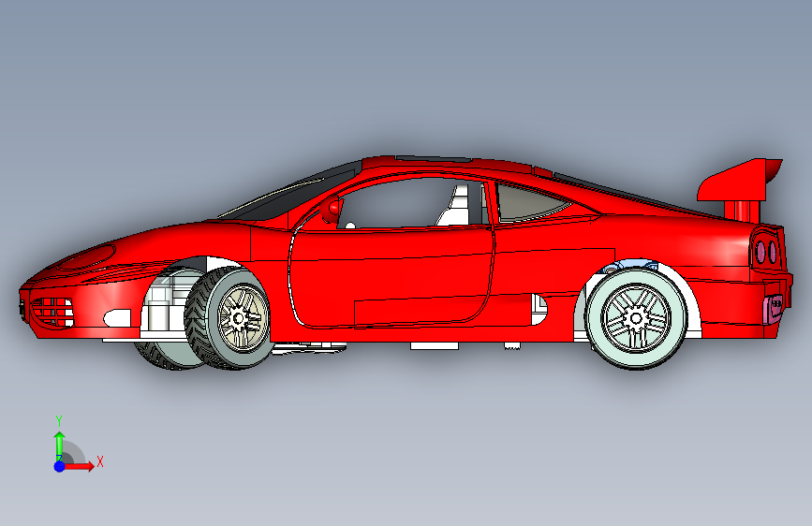The image size is (812, 526).
Task: Select the rear quarter window glass
Action: 532,203
